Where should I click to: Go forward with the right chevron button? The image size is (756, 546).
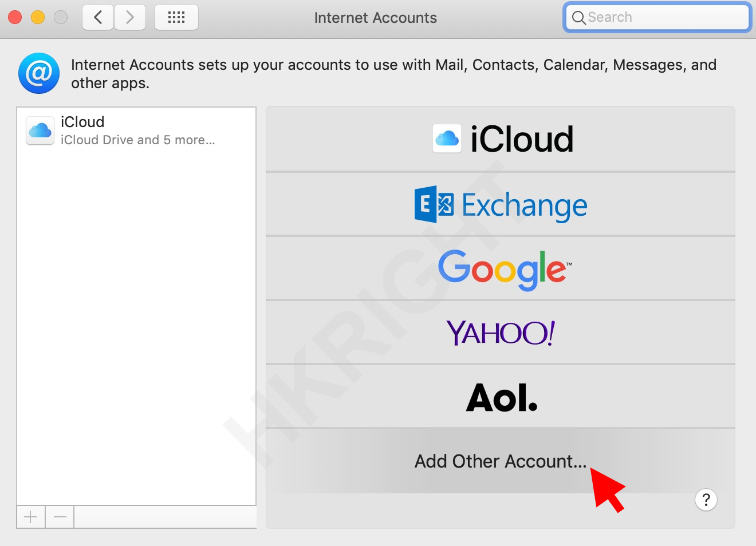pyautogui.click(x=130, y=17)
